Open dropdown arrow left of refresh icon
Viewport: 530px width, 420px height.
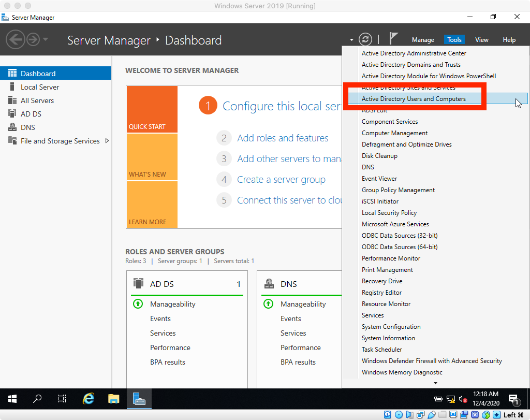351,40
